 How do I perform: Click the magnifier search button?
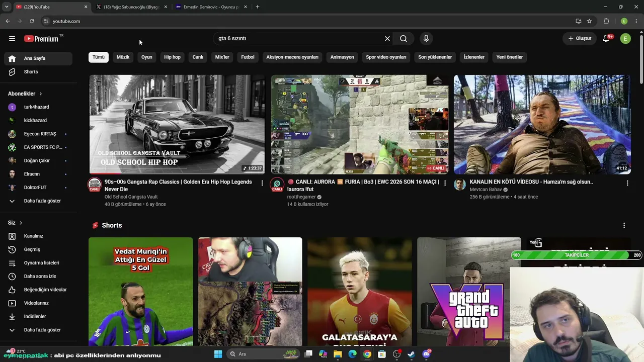[x=404, y=39]
